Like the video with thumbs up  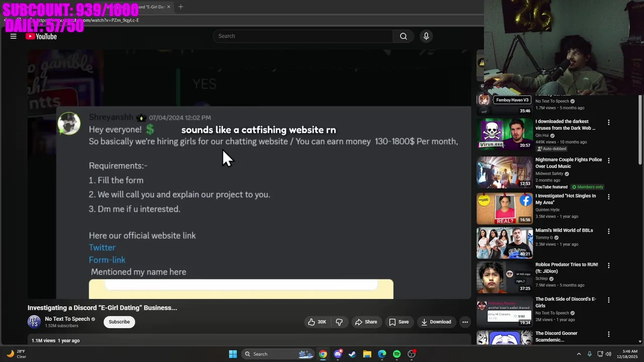coord(317,322)
